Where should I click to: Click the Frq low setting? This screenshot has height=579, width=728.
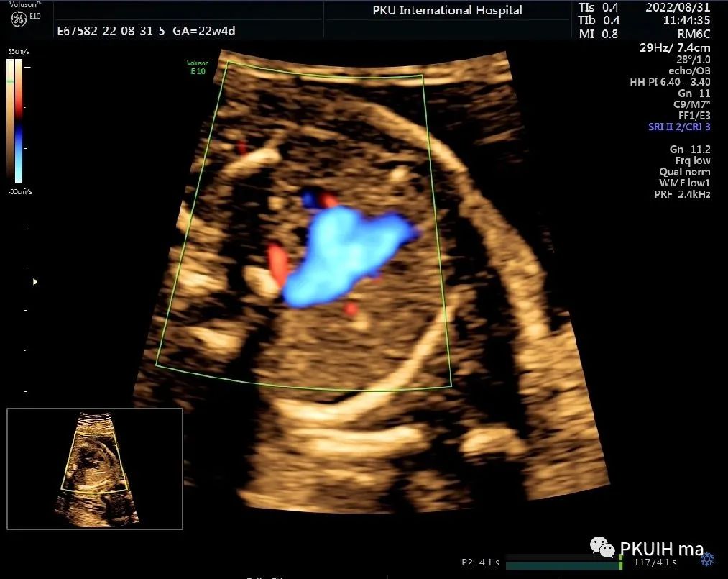(693, 160)
